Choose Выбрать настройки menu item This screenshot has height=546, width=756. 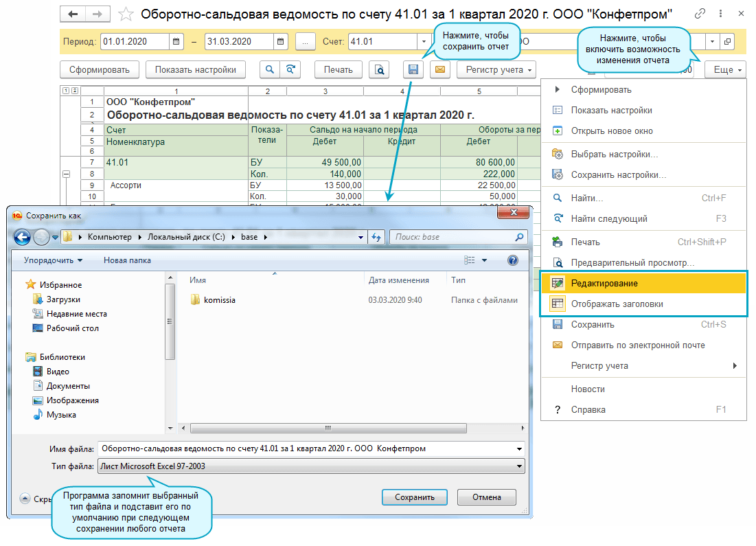[643, 155]
